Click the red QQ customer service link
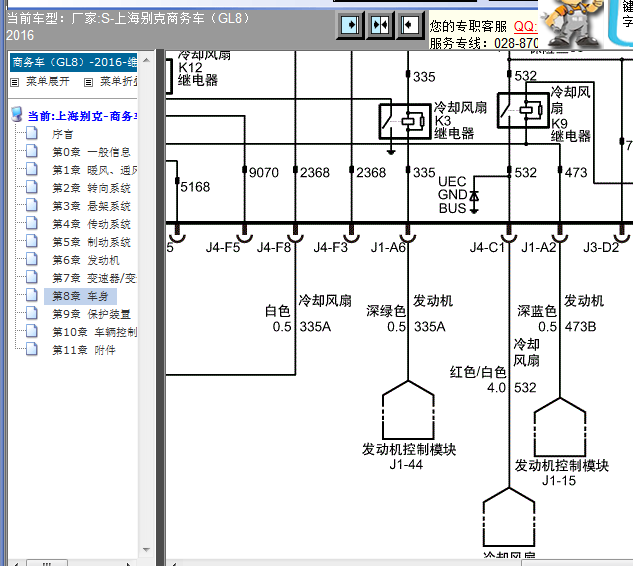The image size is (633, 566). (x=526, y=27)
